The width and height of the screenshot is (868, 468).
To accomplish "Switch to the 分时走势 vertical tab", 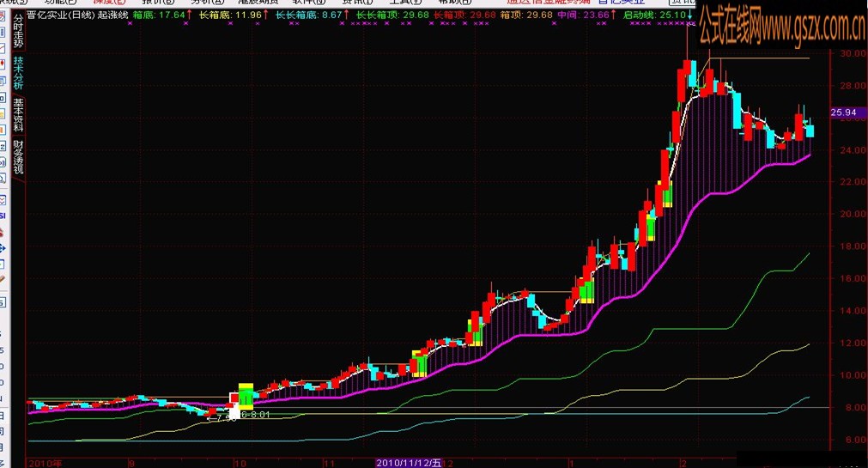I will tap(18, 30).
